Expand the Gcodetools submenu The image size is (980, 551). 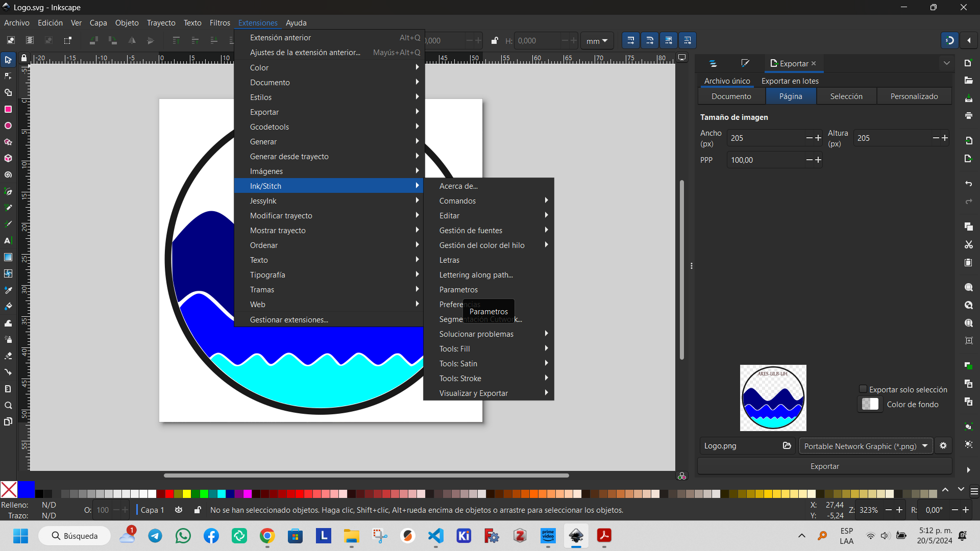coord(329,127)
